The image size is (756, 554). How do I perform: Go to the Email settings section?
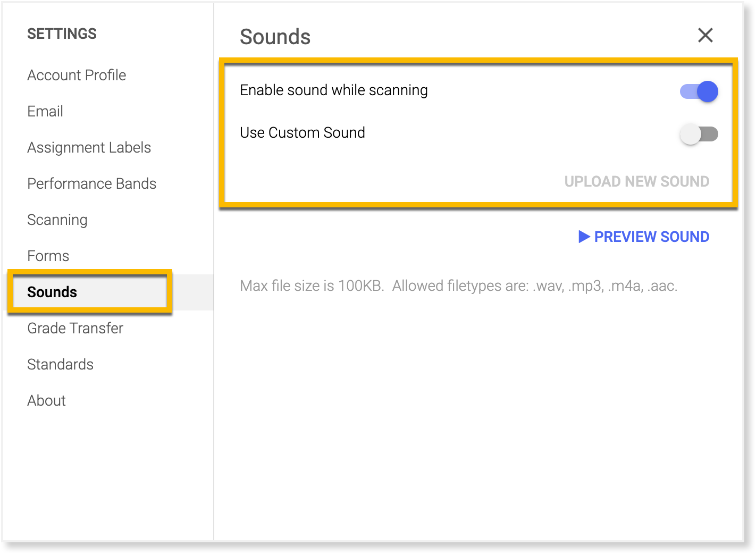[45, 112]
